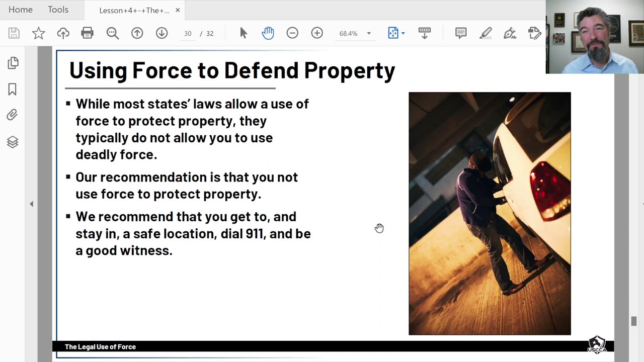Open bookmarks panel

pos(13,89)
